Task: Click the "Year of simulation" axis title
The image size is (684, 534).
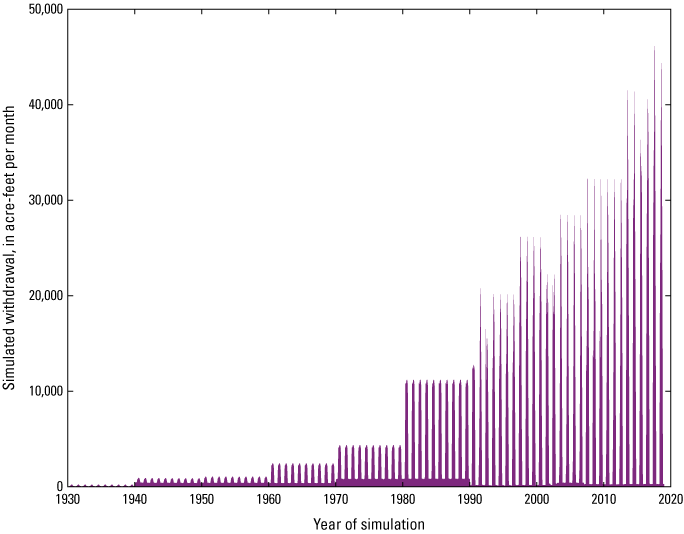Action: pyautogui.click(x=368, y=524)
